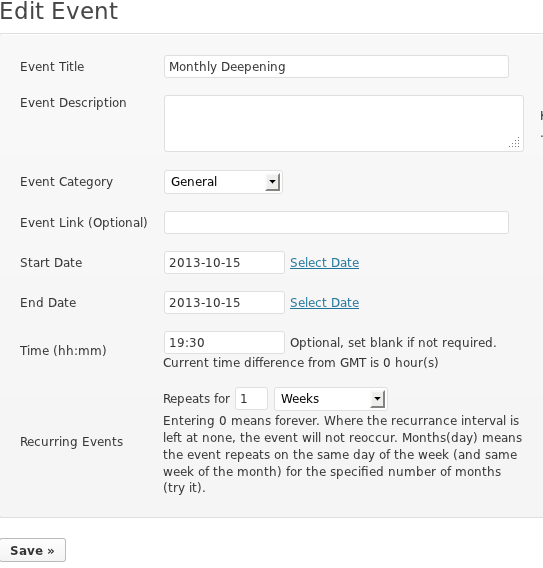The image size is (543, 568).
Task: Click the Repeats for number field
Action: [251, 398]
